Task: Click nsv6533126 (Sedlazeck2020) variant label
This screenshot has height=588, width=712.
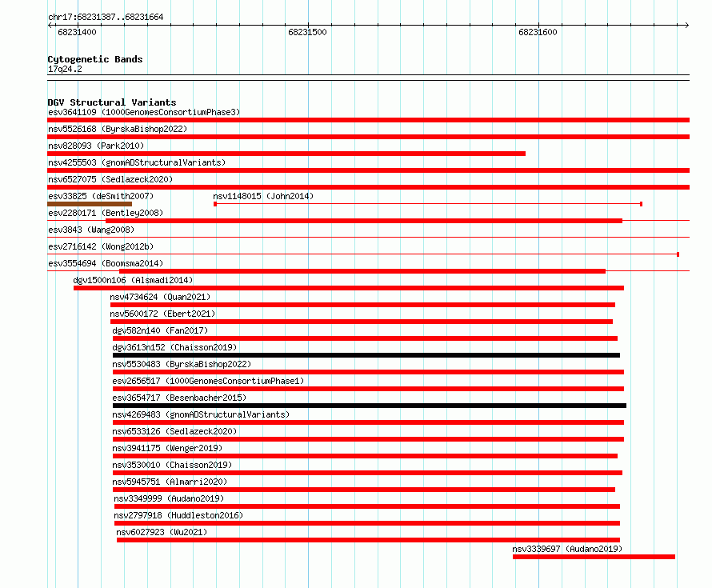Action: tap(175, 431)
